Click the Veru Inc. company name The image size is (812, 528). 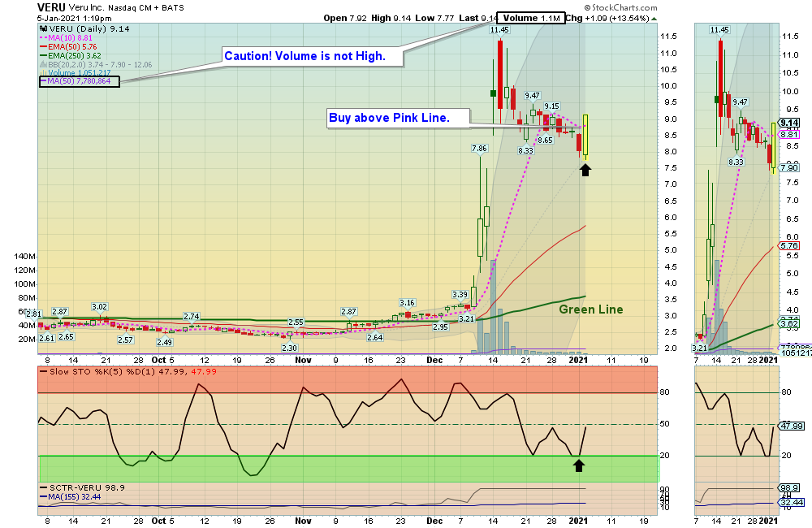(87, 8)
